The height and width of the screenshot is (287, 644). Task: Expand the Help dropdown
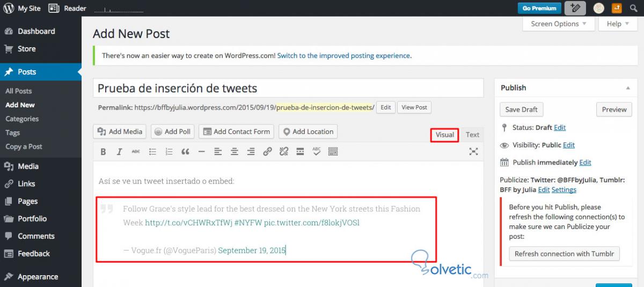(x=618, y=24)
